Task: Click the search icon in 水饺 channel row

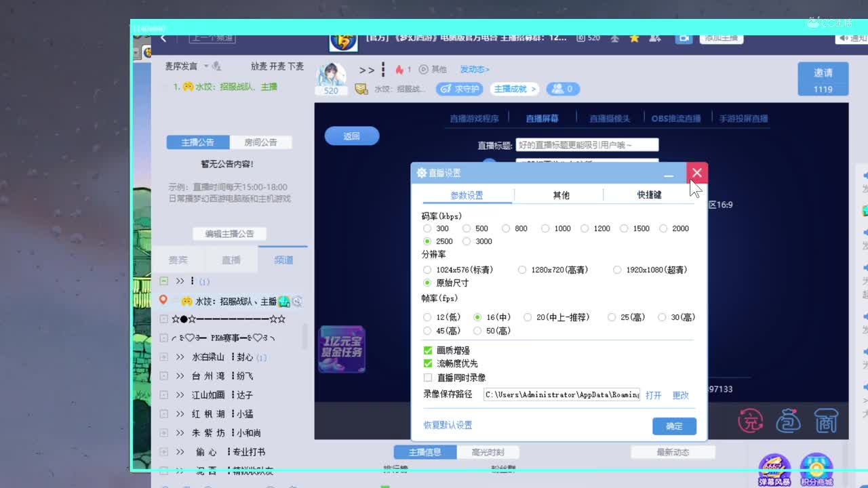Action: [297, 302]
